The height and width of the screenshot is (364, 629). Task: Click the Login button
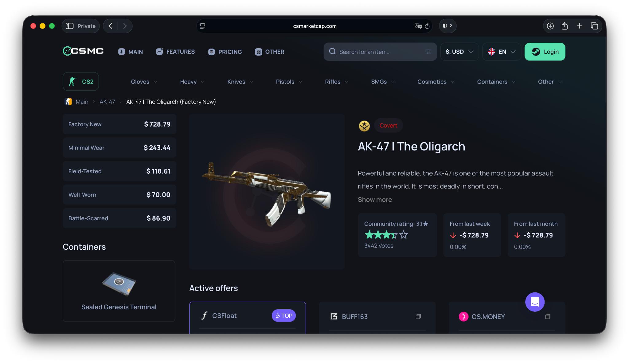[545, 52]
